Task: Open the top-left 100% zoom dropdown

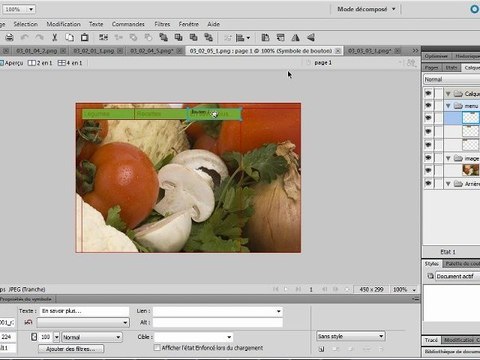Action: (31, 9)
